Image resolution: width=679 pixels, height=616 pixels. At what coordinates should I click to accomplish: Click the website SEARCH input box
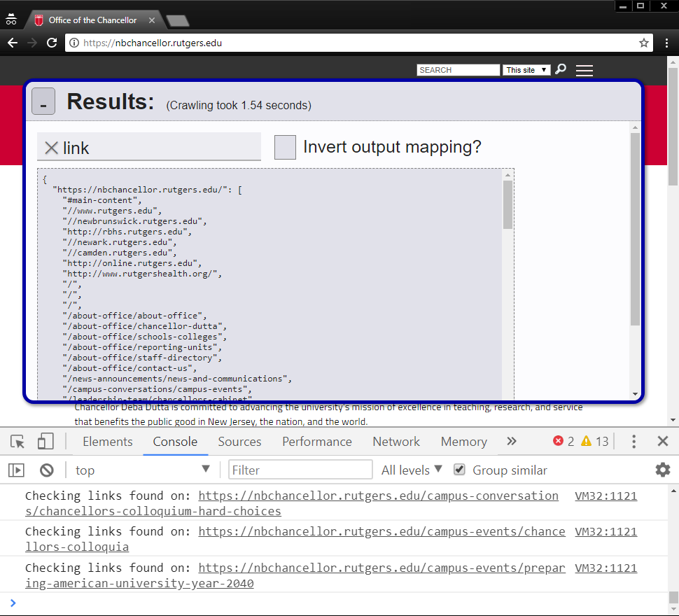coord(458,70)
